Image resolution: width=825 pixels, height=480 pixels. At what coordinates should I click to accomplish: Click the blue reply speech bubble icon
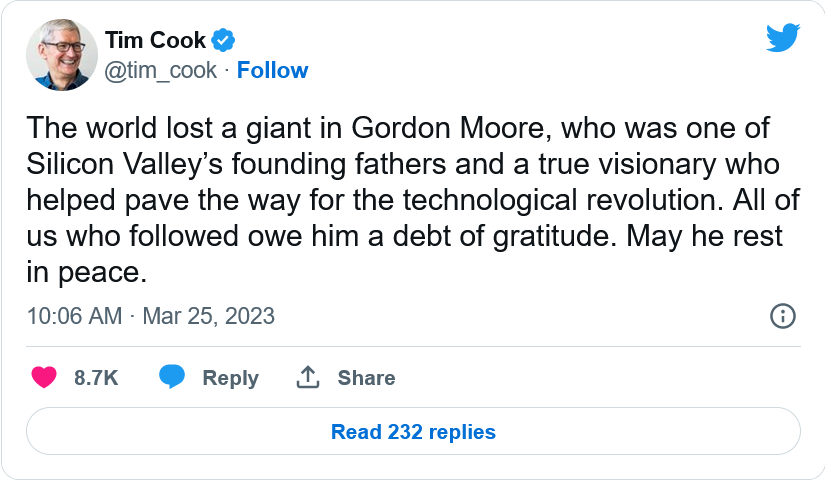(x=172, y=377)
